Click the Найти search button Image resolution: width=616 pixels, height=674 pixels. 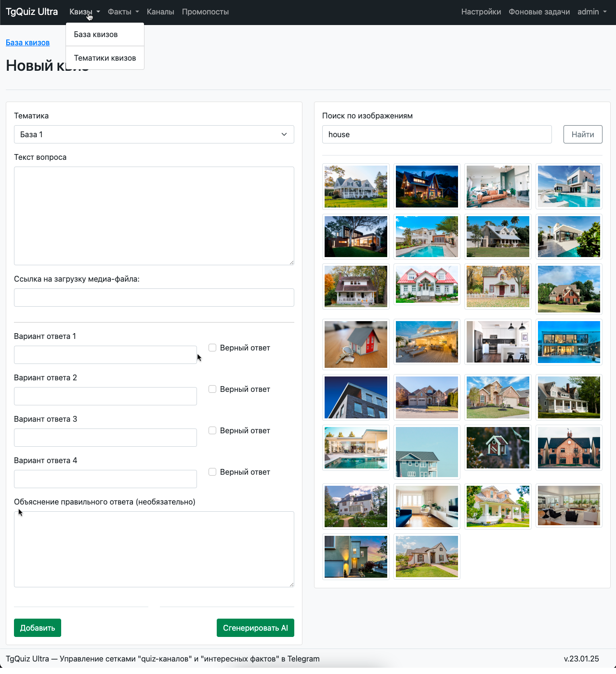pos(583,134)
